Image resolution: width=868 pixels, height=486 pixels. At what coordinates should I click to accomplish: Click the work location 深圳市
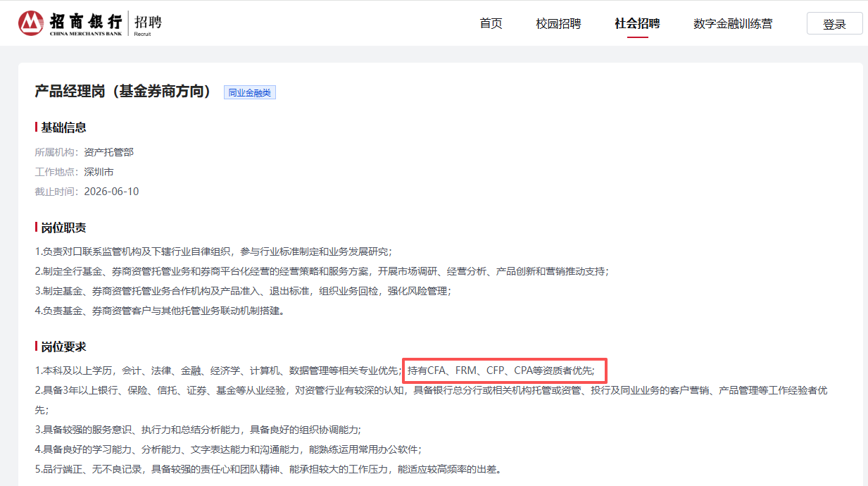click(x=99, y=172)
